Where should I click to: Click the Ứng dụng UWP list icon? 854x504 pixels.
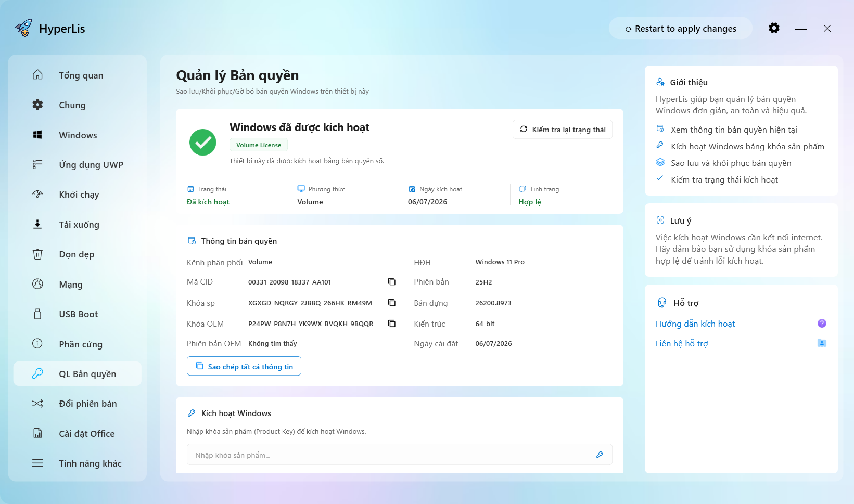37,164
